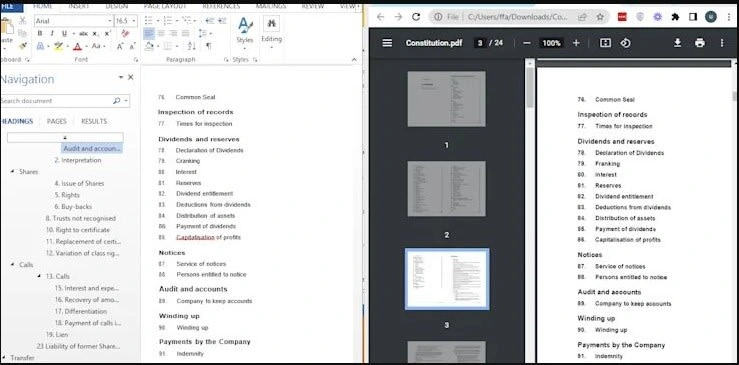Increase paragraph indent

tap(222, 21)
